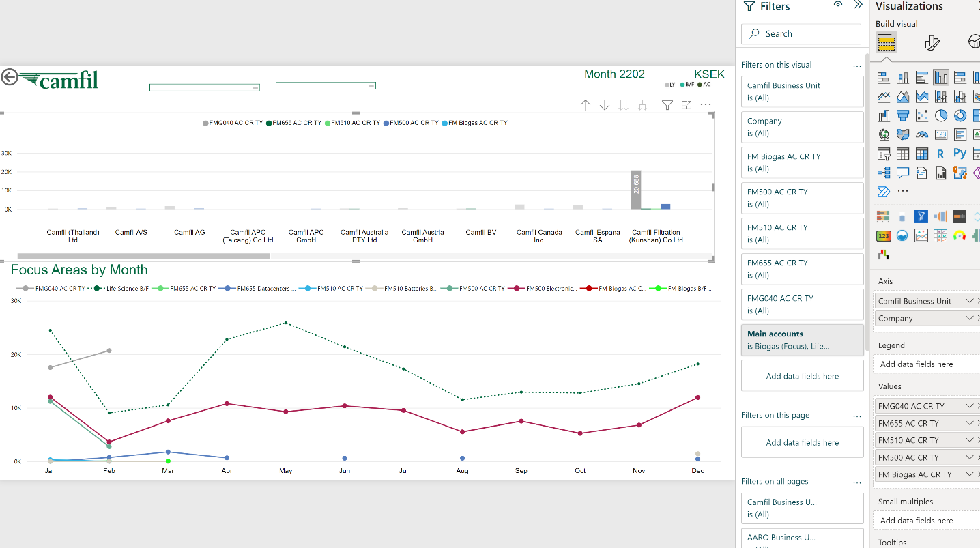Toggle the Filters pane eye visibility icon

pyautogui.click(x=838, y=5)
